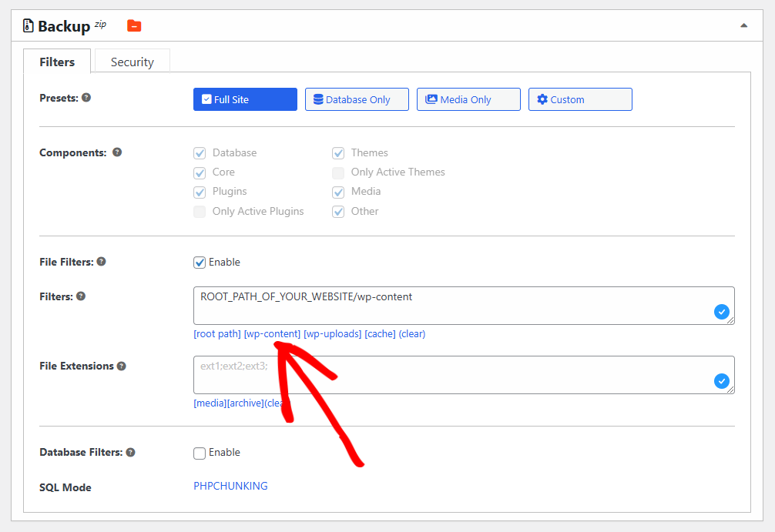Collapse the Backup panel with arrow
The image size is (775, 532).
pos(743,25)
